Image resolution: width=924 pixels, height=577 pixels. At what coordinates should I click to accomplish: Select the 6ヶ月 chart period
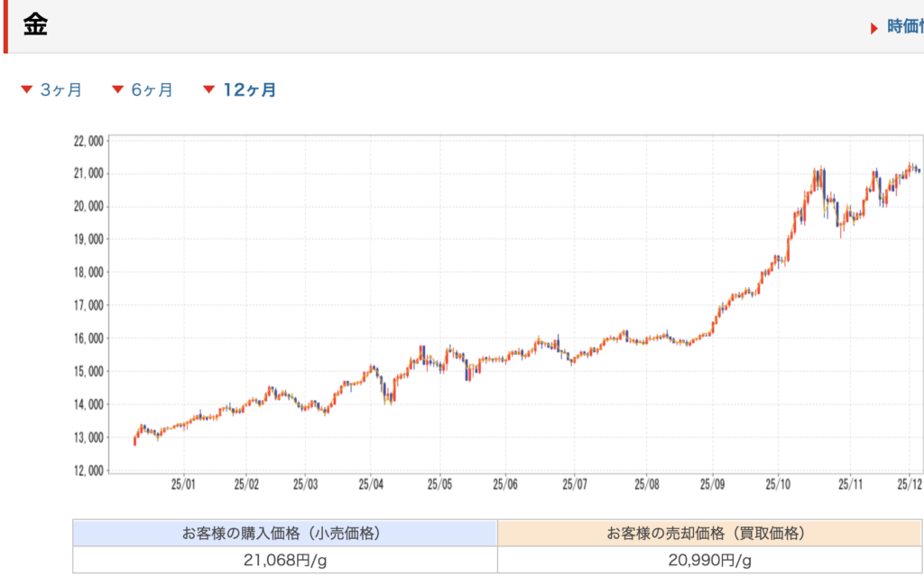(x=152, y=89)
